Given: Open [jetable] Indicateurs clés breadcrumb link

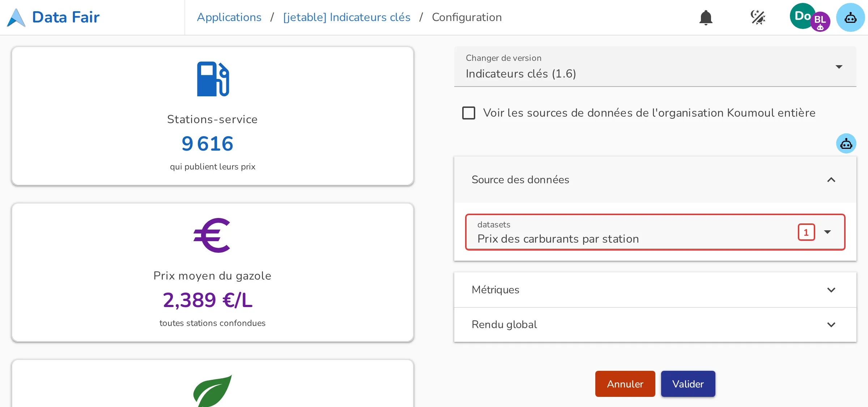Looking at the screenshot, I should [x=346, y=17].
